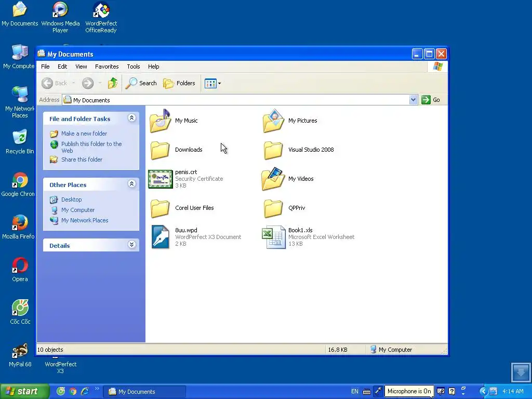Click Publish this folder to the Web
This screenshot has height=399, width=532.
(x=91, y=147)
